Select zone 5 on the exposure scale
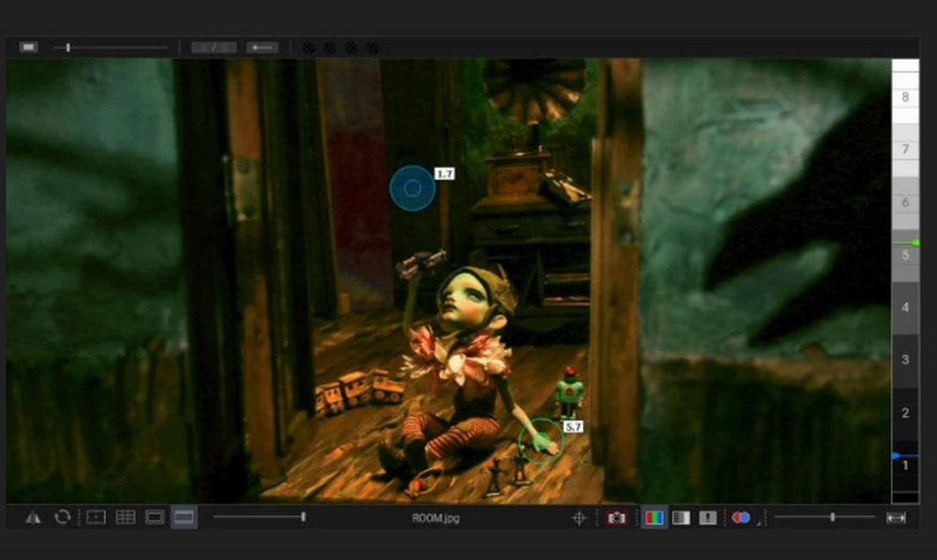This screenshot has width=937, height=560. 905,256
